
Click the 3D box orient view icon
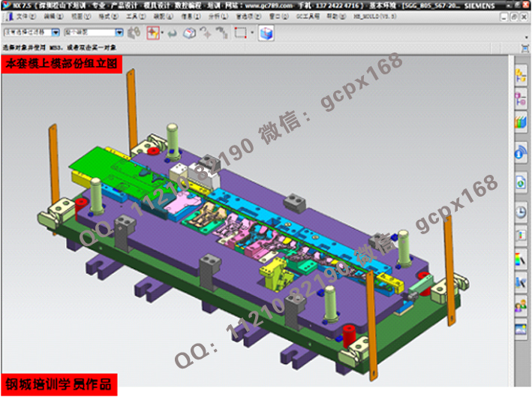(x=191, y=33)
